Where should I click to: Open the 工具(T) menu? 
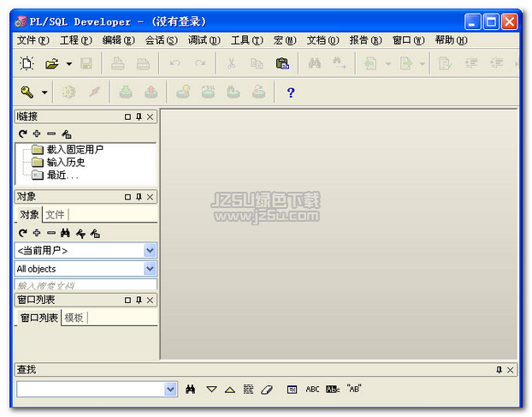tap(246, 40)
